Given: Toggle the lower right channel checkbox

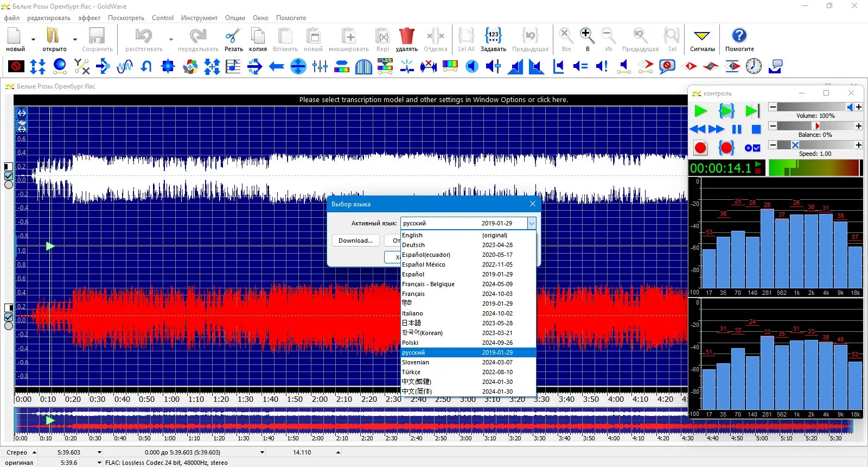Looking at the screenshot, I should point(9,317).
